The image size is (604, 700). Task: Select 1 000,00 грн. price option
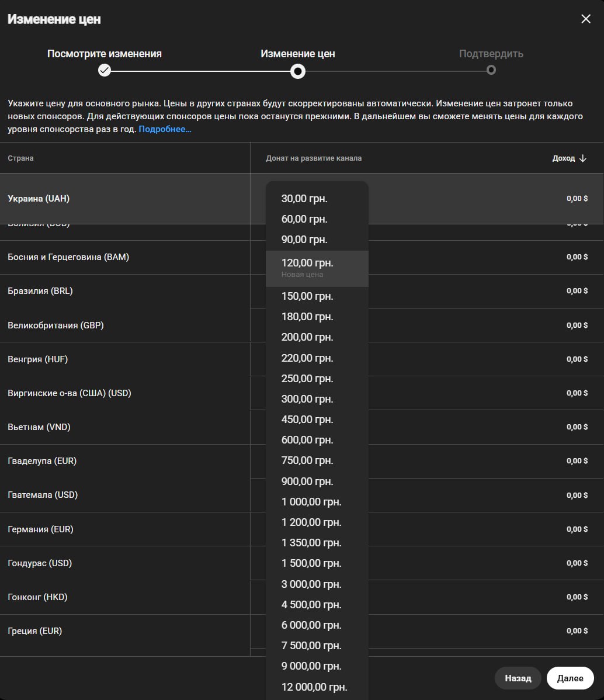[x=317, y=502]
